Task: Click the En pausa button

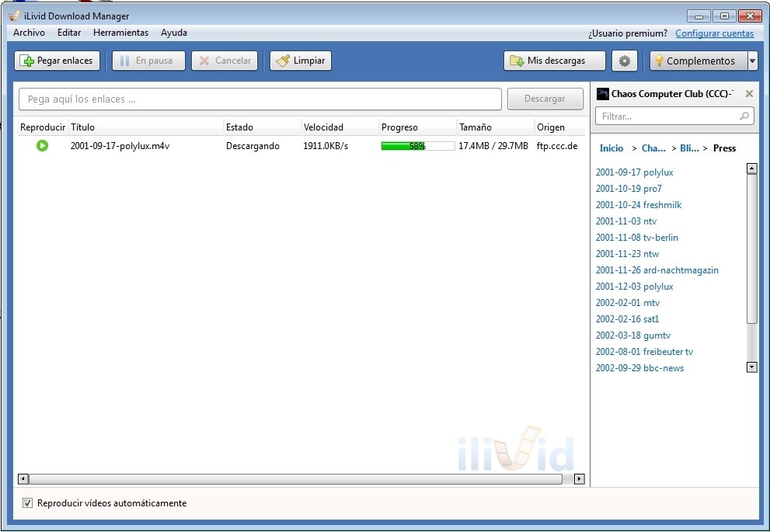Action: [148, 61]
